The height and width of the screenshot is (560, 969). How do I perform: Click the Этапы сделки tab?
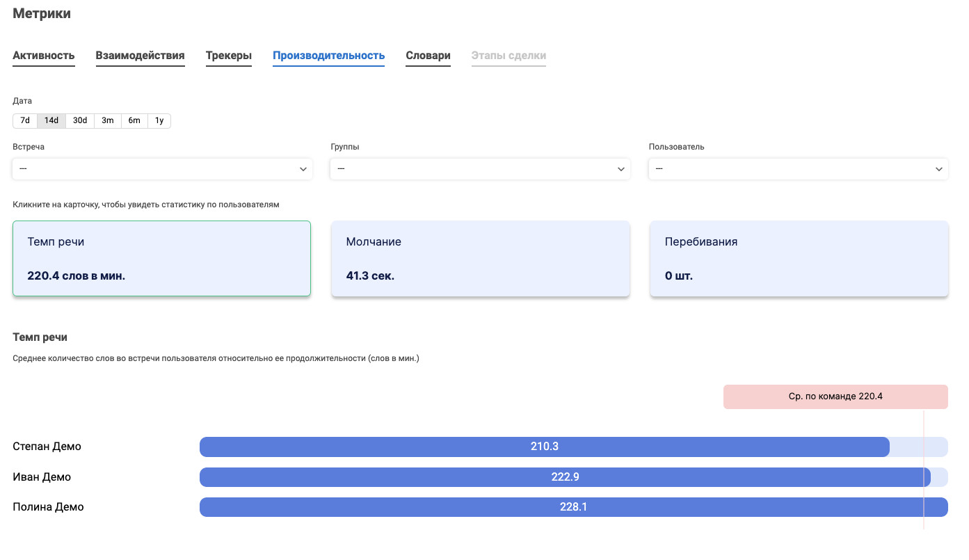click(508, 56)
